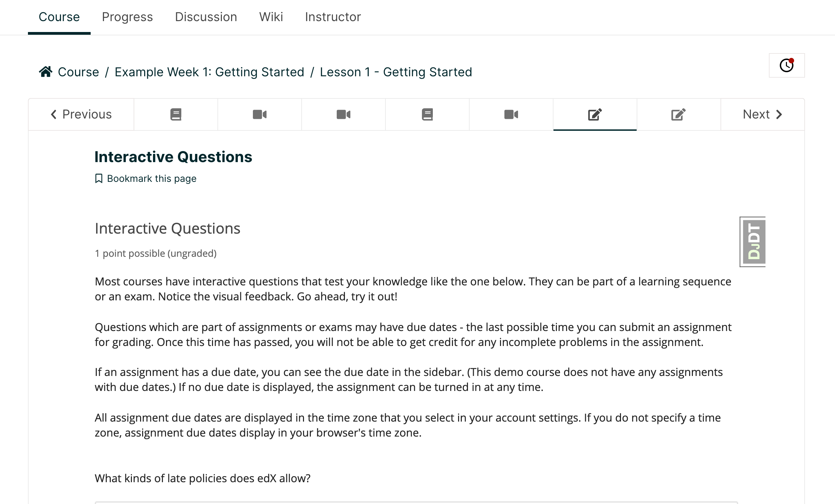Open the Wiki tab
Viewport: 835px width, 504px height.
tap(271, 17)
